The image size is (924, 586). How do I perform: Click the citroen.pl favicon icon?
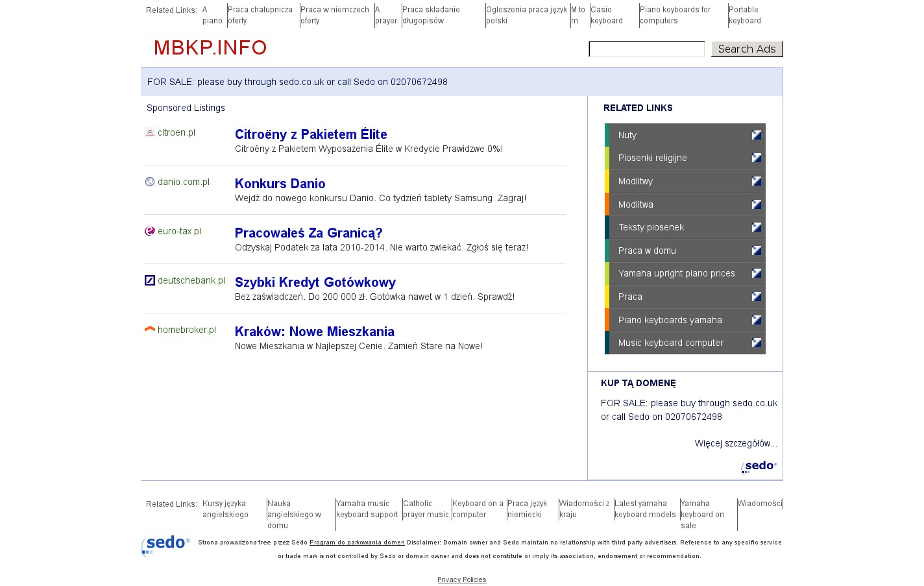(x=150, y=132)
